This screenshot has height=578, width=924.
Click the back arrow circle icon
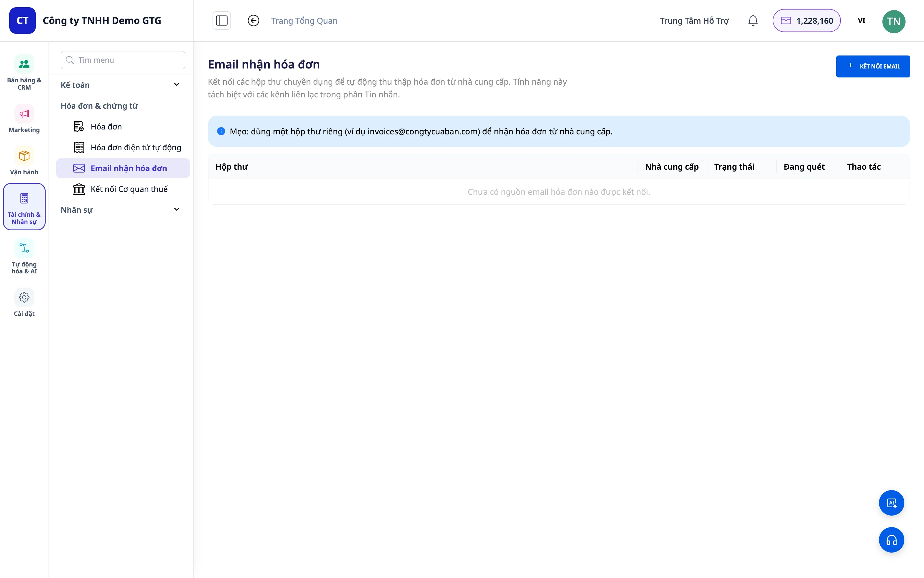click(x=253, y=21)
